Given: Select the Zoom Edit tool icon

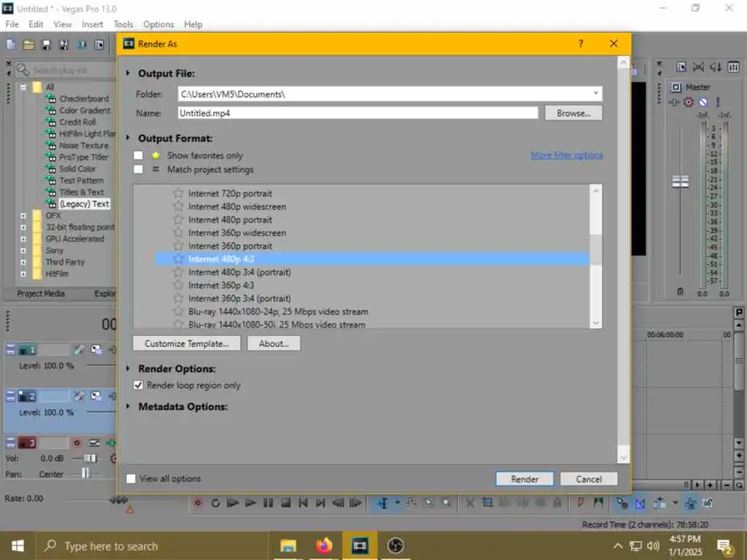Looking at the screenshot, I should [x=446, y=503].
